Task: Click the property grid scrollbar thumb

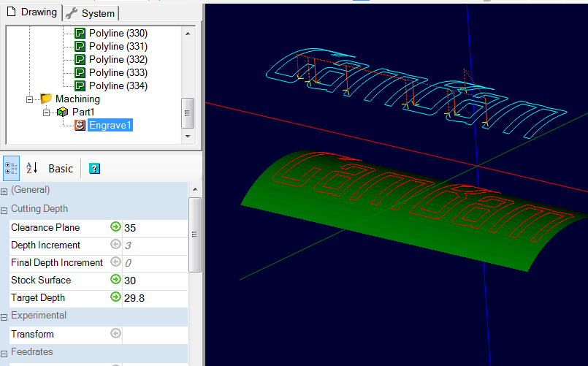Action: (194, 235)
